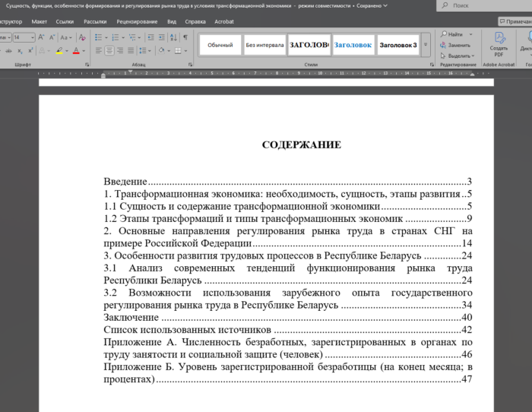Viewport: 532px width, 412px height.
Task: Open the Примечания comments button
Action: tap(515, 21)
